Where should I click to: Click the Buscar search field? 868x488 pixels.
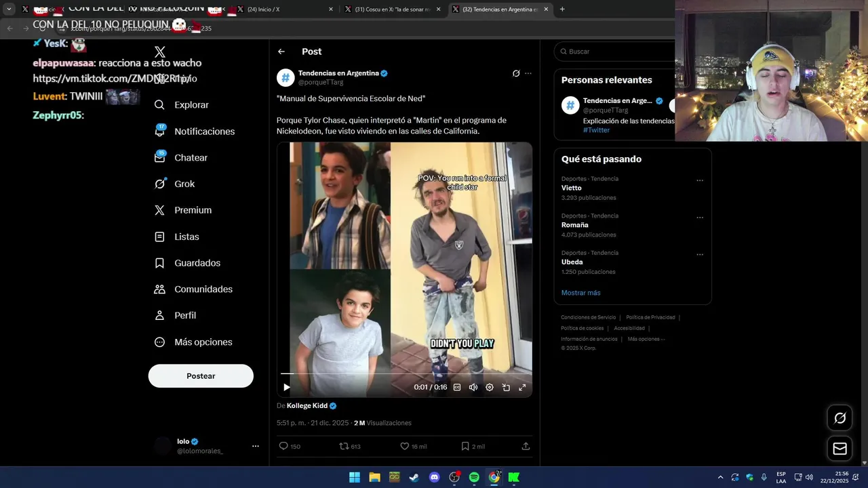[x=616, y=52]
